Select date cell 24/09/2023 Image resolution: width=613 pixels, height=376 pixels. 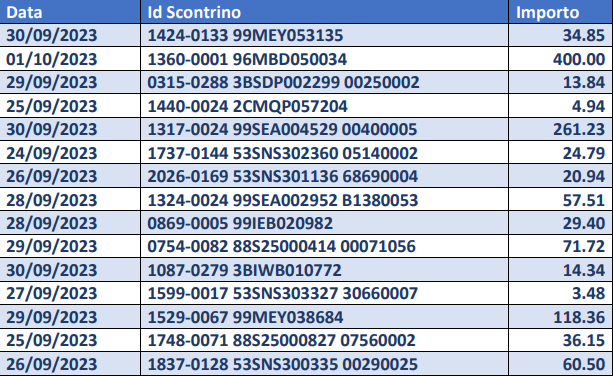click(70, 153)
